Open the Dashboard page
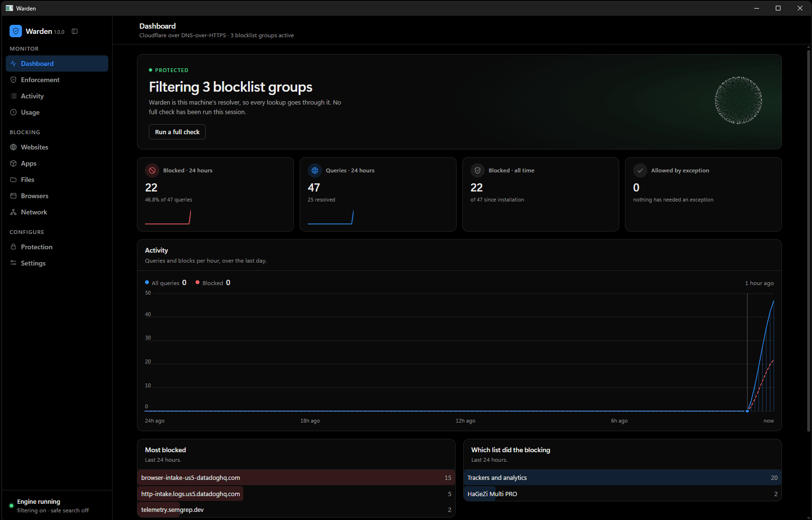Viewport: 812px width, 520px height. pyautogui.click(x=57, y=64)
